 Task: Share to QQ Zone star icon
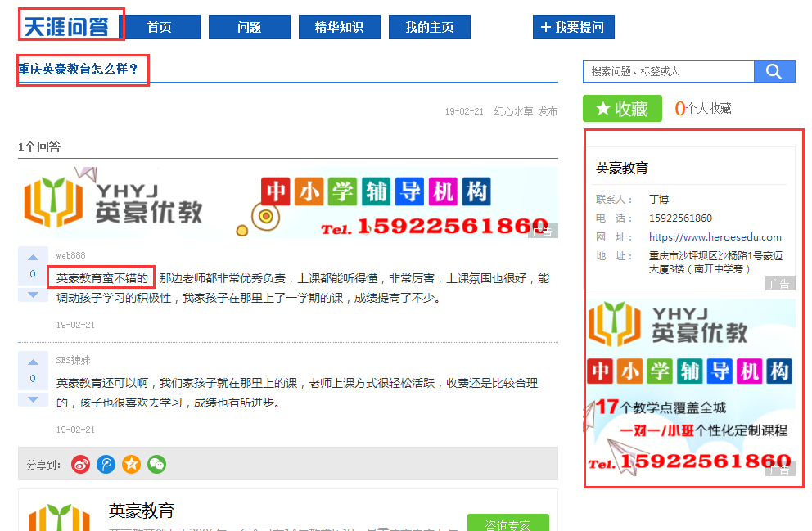132,464
